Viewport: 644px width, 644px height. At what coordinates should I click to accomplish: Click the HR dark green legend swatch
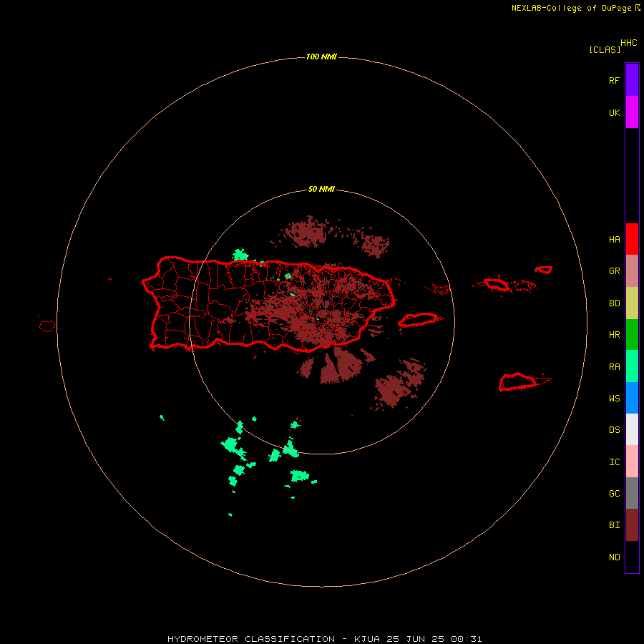click(x=632, y=334)
